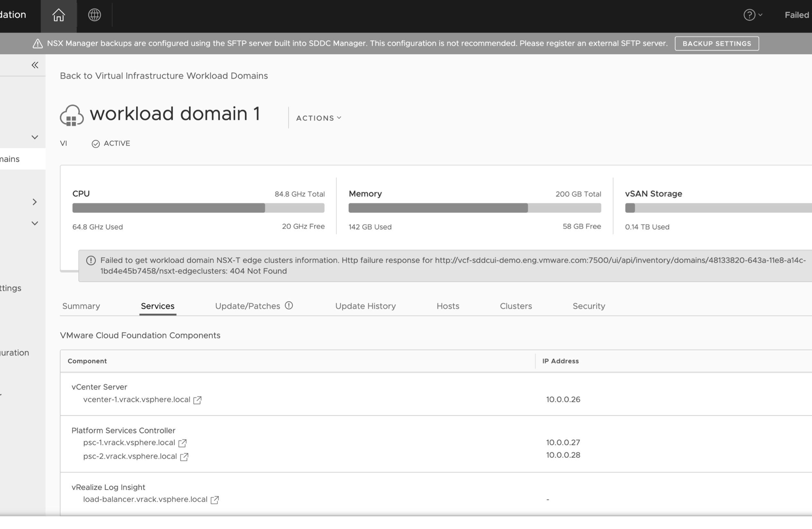
Task: Click the Component column header
Action: point(87,361)
